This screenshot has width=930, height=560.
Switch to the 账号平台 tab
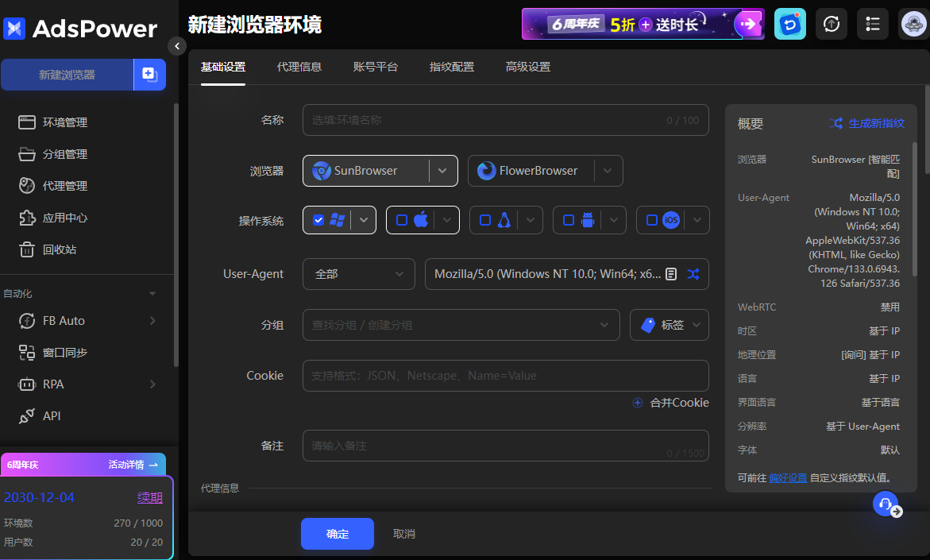(376, 67)
